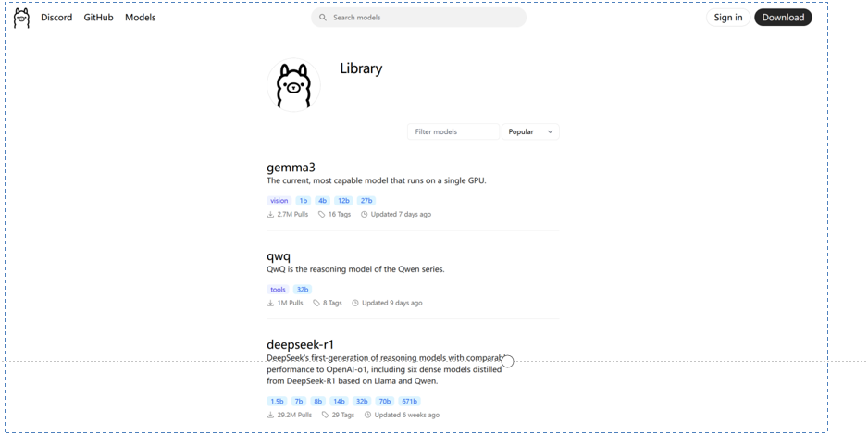Click qwq description about Qwen series
Image resolution: width=868 pixels, height=435 pixels.
pos(355,269)
